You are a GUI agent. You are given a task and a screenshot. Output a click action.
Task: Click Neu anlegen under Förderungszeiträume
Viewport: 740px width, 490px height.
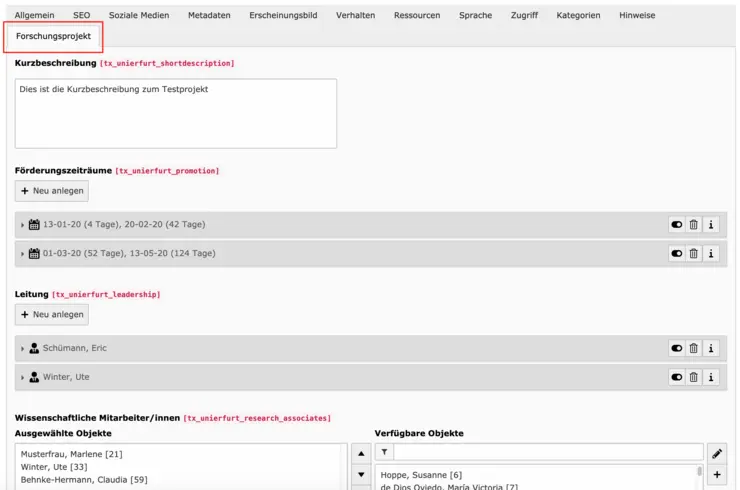[x=52, y=191]
